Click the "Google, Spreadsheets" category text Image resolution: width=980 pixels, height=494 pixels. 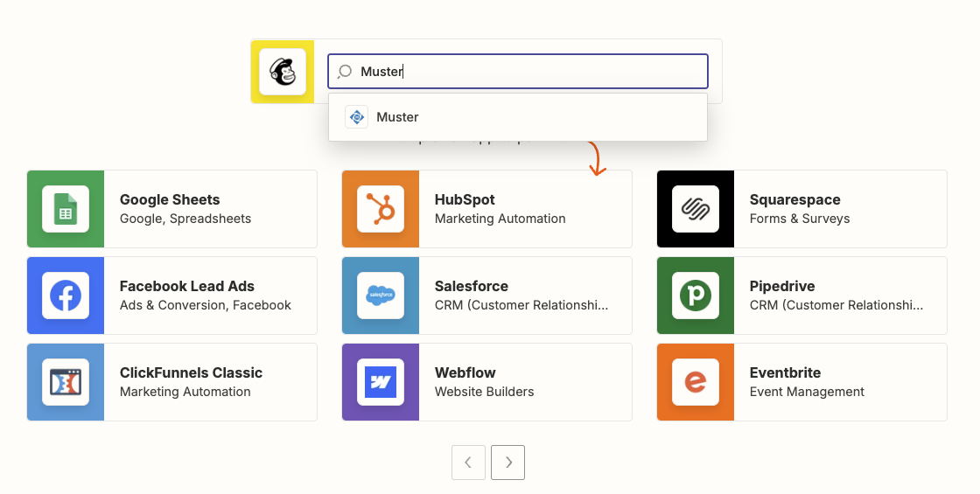(x=185, y=219)
